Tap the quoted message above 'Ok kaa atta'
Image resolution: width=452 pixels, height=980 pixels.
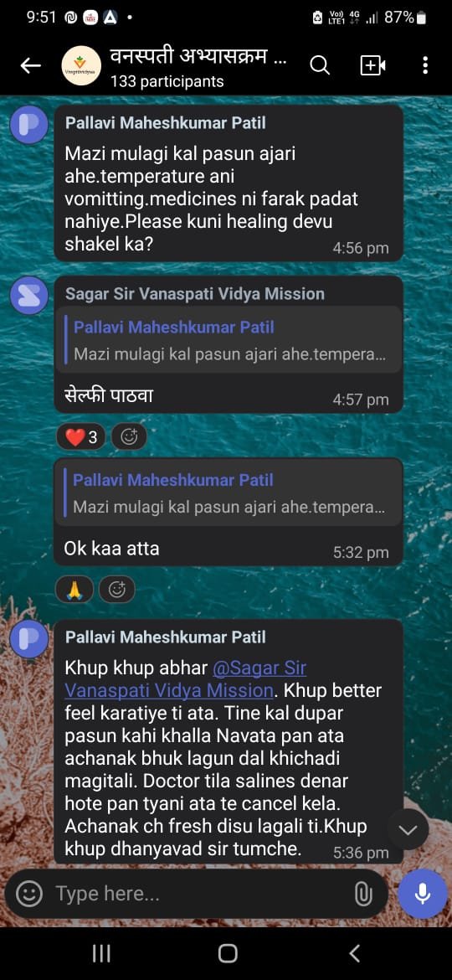click(x=229, y=493)
